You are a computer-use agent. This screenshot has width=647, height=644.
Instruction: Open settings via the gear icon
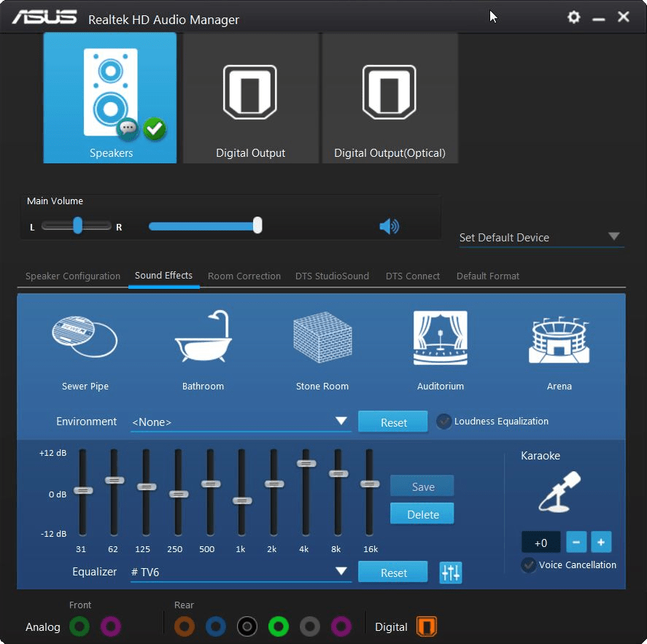[x=573, y=18]
